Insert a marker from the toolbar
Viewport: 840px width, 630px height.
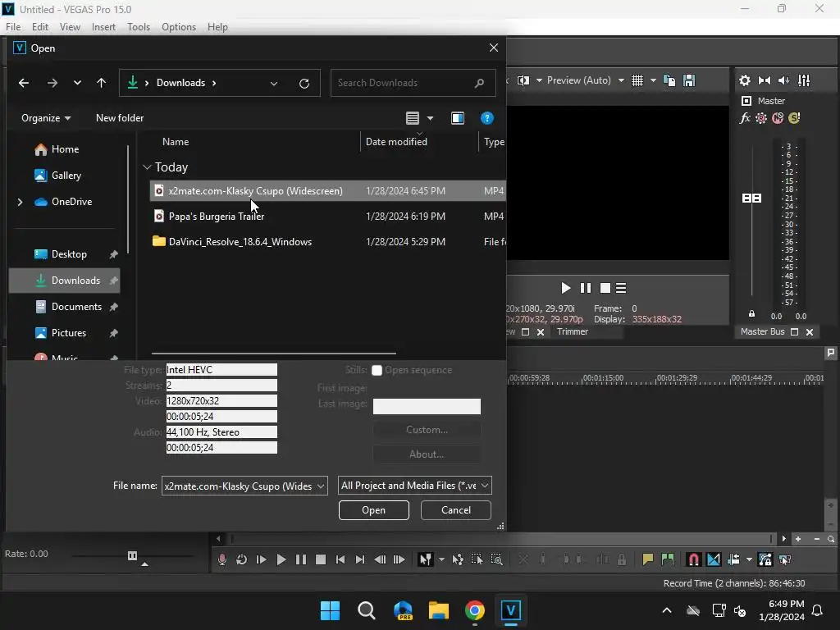pos(648,559)
